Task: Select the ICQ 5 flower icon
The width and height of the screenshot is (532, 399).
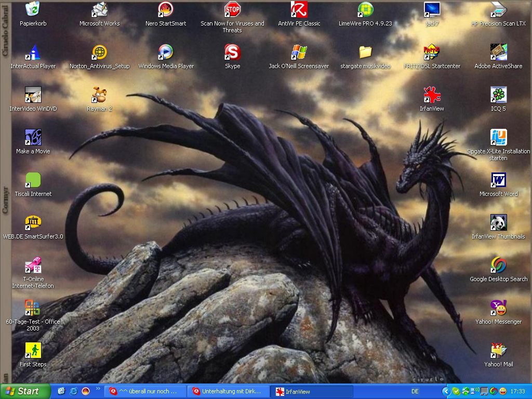Action: pyautogui.click(x=498, y=95)
